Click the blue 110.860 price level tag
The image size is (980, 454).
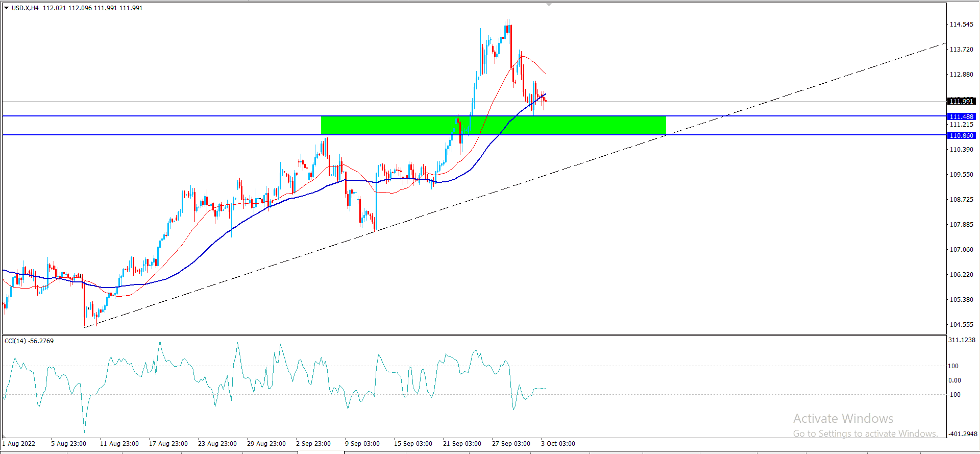tap(961, 136)
